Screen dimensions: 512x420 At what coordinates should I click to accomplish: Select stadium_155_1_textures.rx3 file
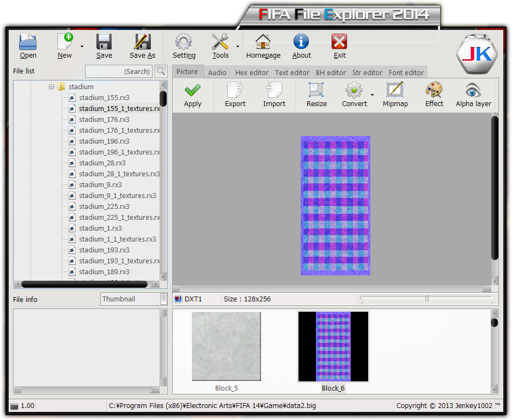(x=119, y=108)
